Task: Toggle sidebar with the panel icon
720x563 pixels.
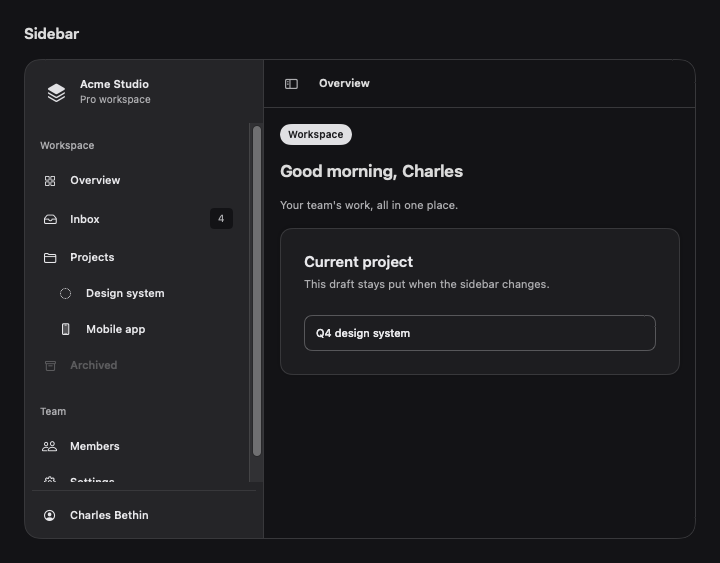Action: [291, 84]
